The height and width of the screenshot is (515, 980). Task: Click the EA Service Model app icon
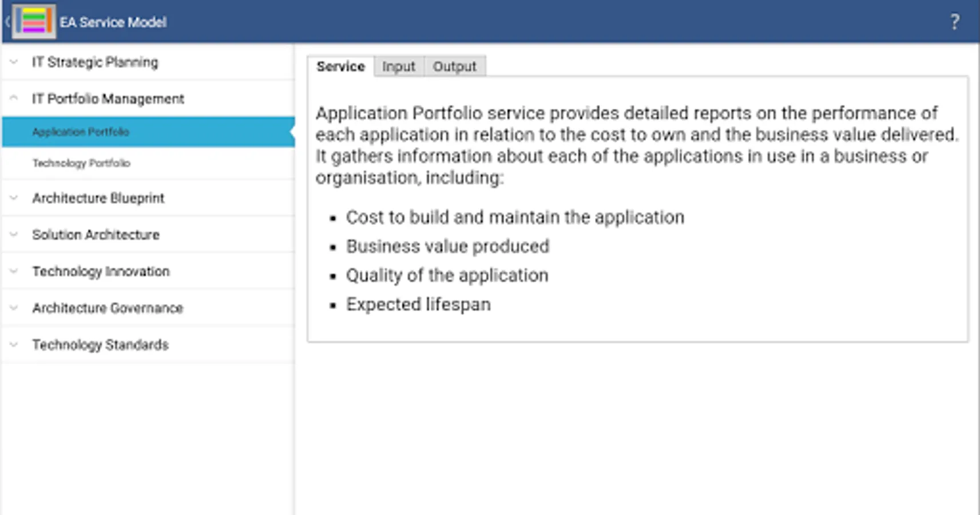(x=34, y=22)
